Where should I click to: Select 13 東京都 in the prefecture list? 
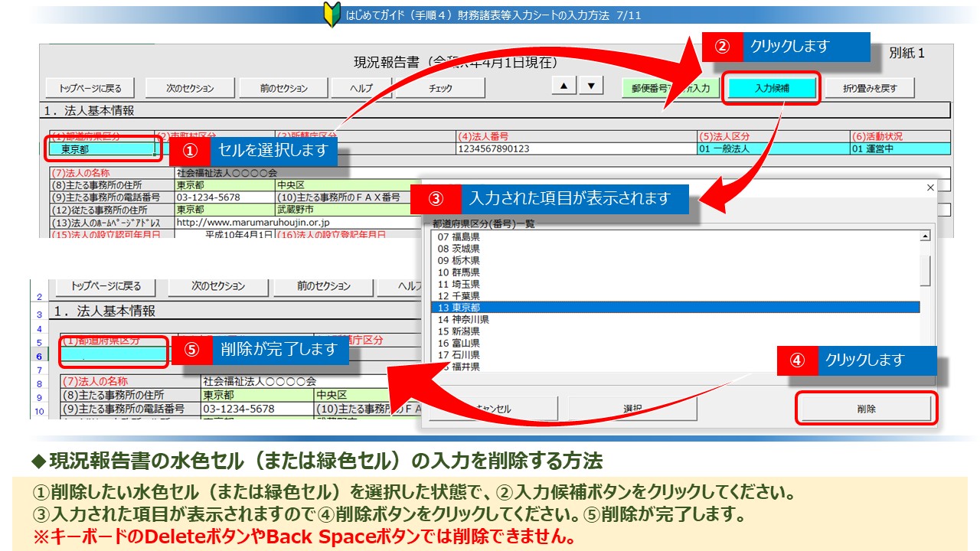click(674, 308)
